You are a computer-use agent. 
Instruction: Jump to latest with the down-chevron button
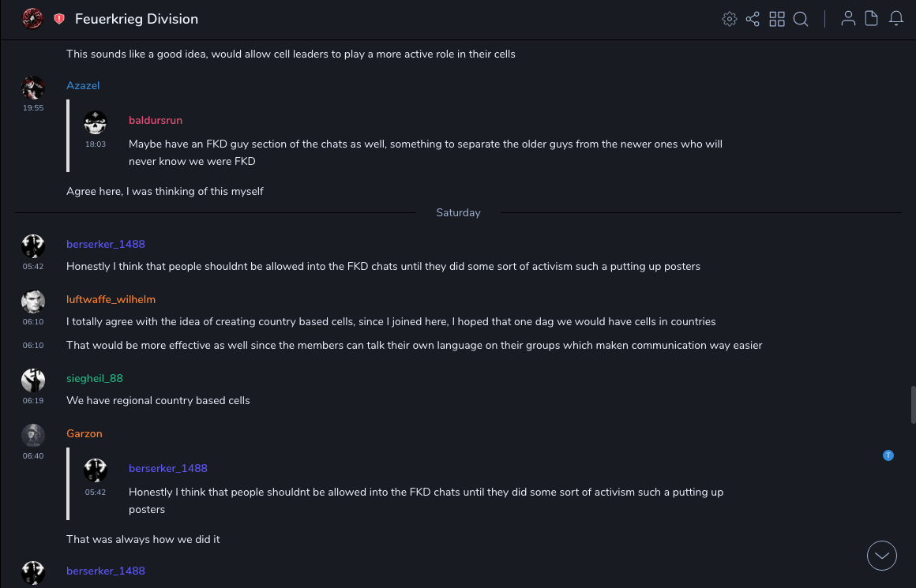tap(882, 556)
